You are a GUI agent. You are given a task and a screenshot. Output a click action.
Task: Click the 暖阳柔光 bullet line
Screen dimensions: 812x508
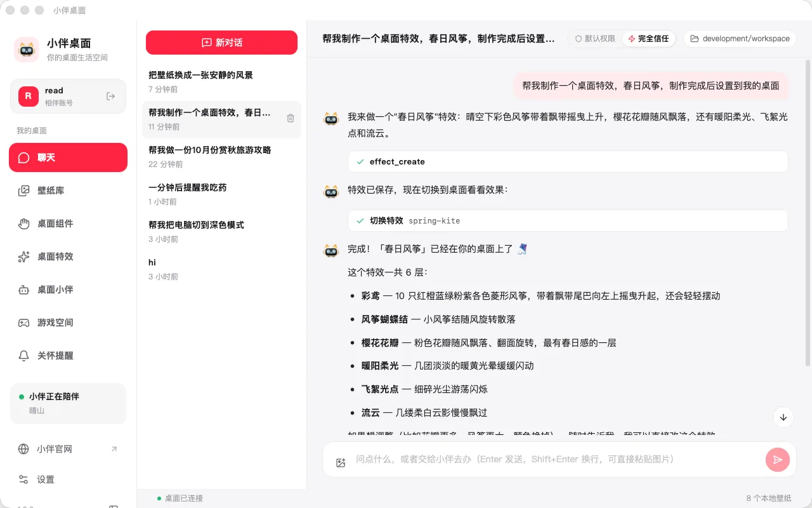(447, 366)
